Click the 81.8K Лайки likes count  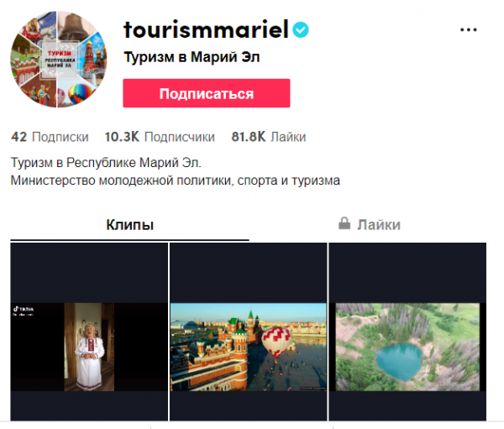[x=269, y=137]
